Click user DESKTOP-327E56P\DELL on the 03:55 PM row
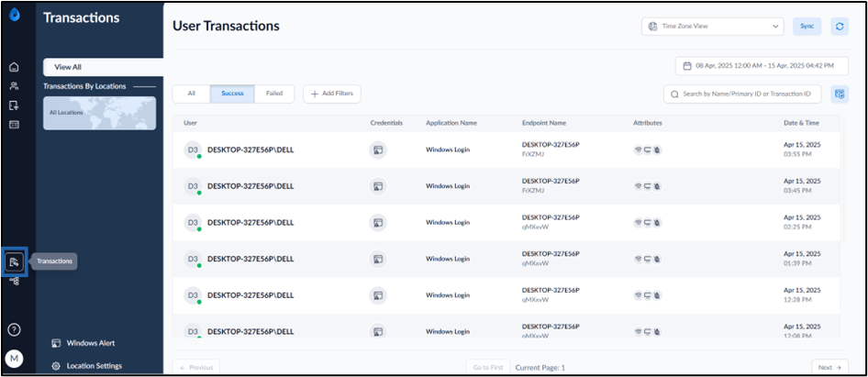This screenshot has width=868, height=377. 250,150
